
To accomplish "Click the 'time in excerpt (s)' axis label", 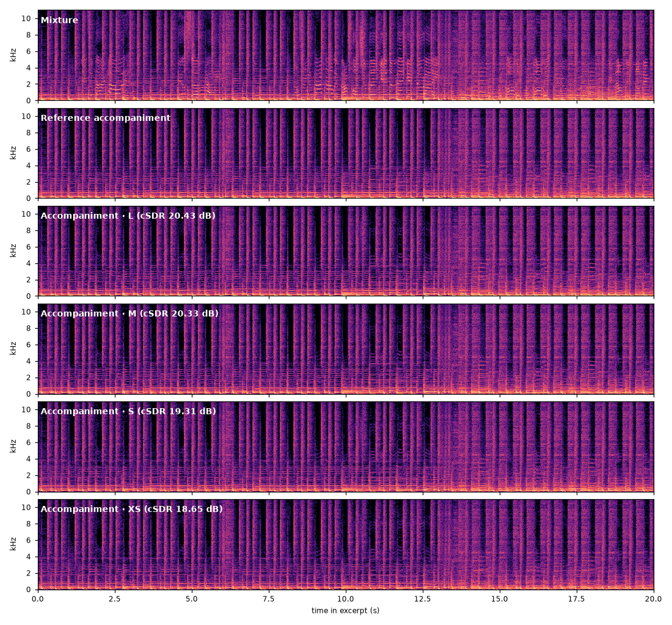I will pyautogui.click(x=345, y=610).
